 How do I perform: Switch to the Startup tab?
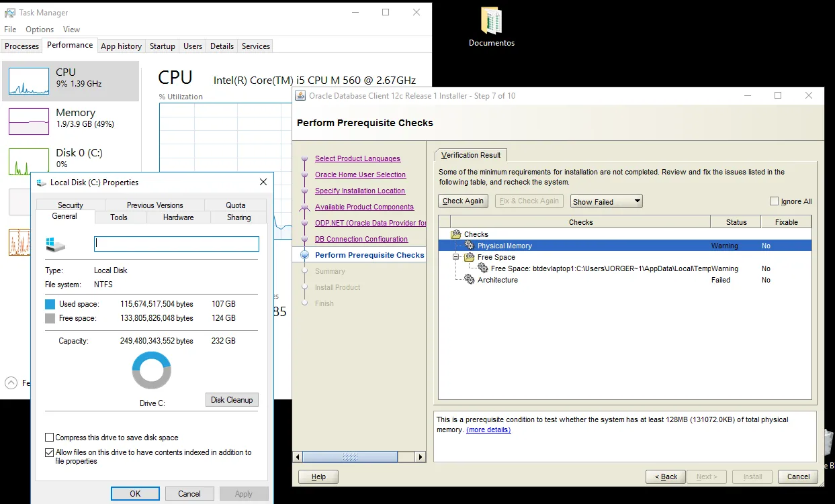click(163, 46)
